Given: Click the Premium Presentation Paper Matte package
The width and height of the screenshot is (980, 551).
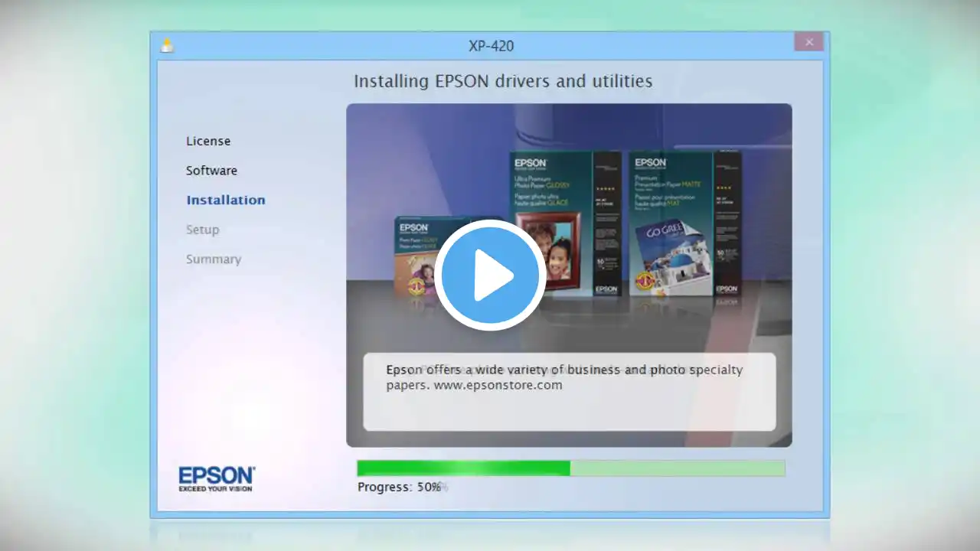Looking at the screenshot, I should (x=685, y=223).
